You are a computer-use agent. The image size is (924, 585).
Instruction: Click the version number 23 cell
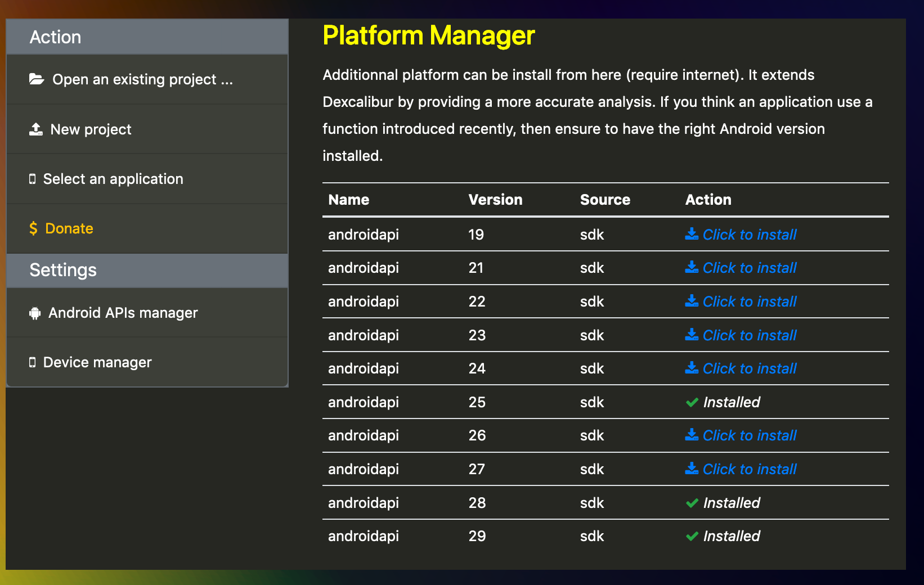[x=477, y=335]
